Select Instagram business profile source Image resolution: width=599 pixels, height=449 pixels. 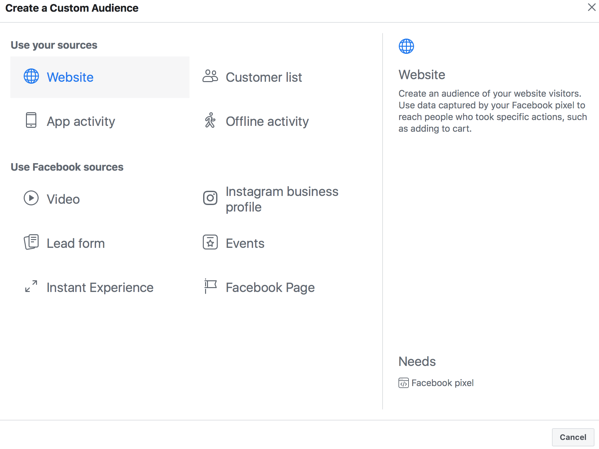[x=282, y=199]
